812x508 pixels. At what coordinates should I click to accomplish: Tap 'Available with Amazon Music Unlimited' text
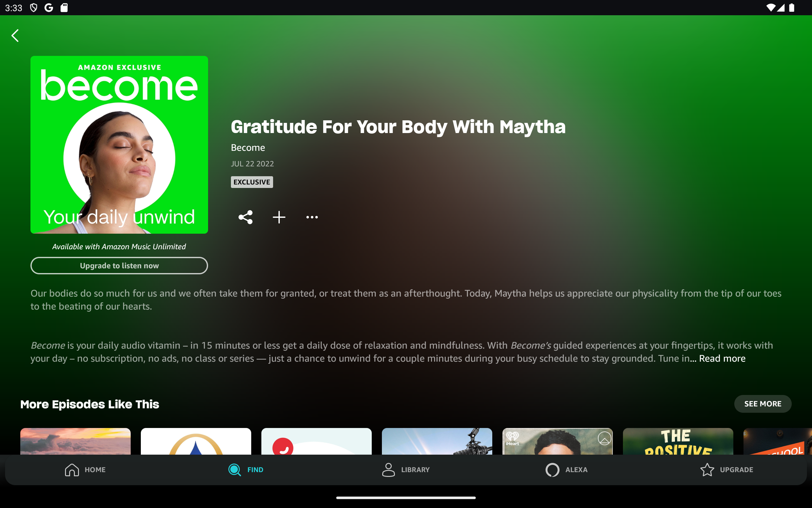[x=119, y=247]
